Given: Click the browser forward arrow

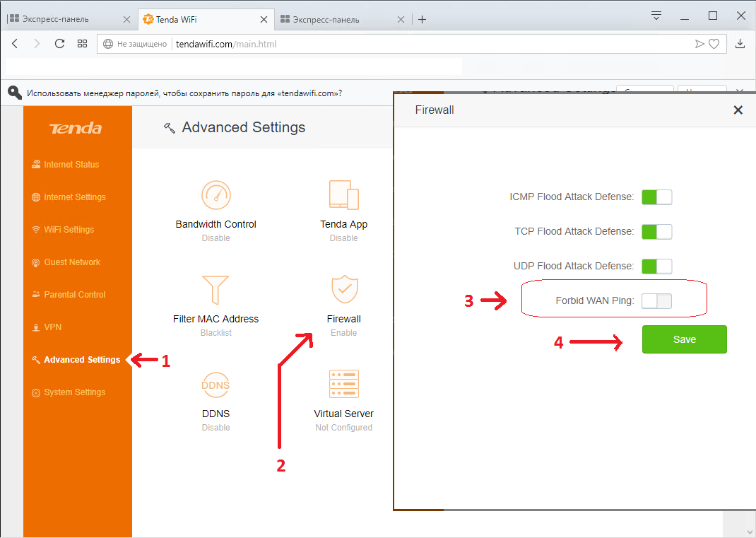Looking at the screenshot, I should click(37, 44).
